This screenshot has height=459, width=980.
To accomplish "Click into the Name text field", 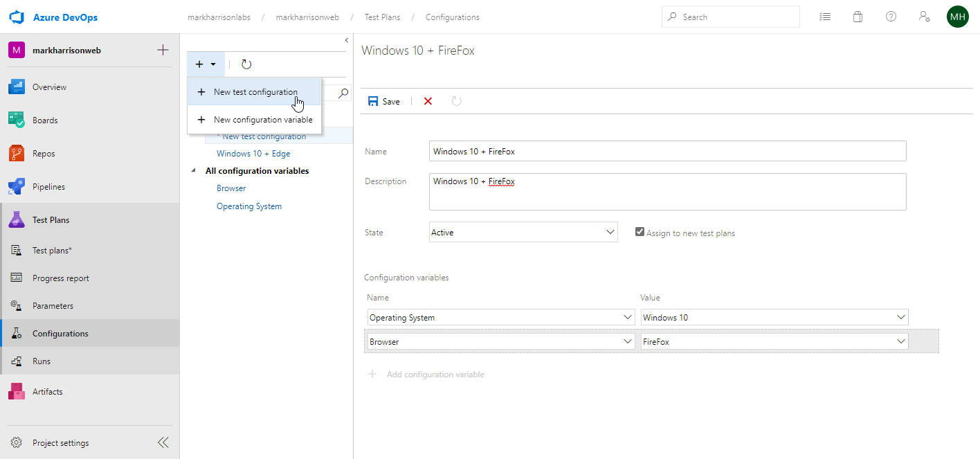I will 667,152.
